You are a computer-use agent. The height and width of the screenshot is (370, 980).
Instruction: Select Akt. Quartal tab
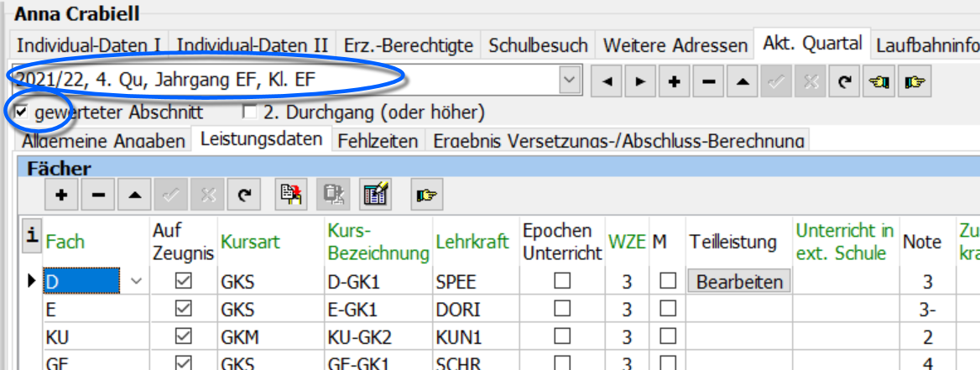(x=812, y=43)
